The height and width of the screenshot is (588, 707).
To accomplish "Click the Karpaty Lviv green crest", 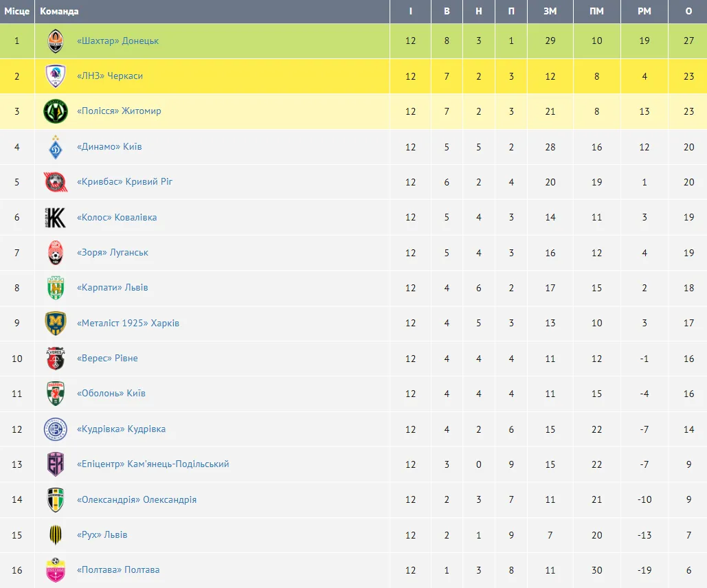I will (x=56, y=288).
